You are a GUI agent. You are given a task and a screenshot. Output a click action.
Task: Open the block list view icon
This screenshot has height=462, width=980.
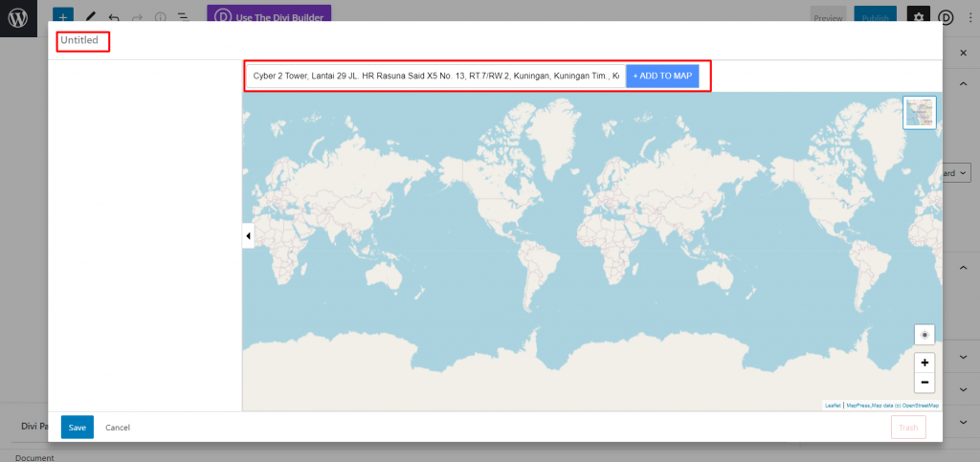coord(182,17)
